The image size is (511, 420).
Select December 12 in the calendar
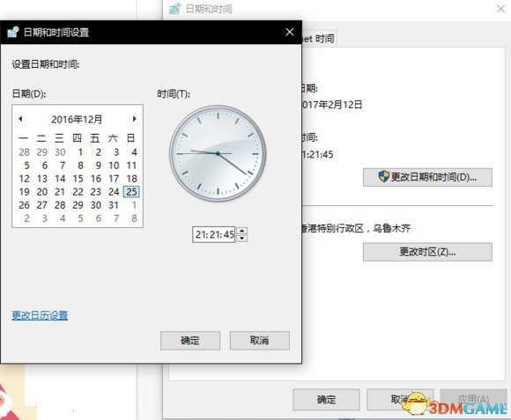(x=24, y=179)
